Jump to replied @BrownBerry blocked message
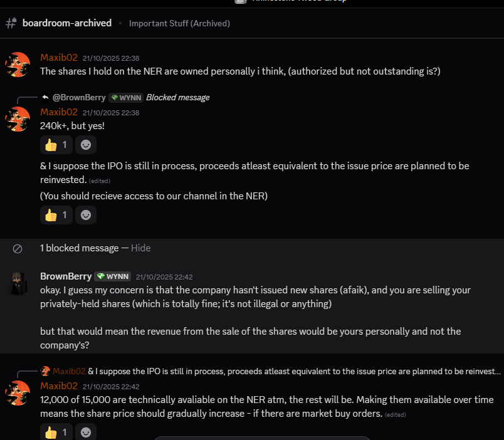504x440 pixels. coord(177,98)
